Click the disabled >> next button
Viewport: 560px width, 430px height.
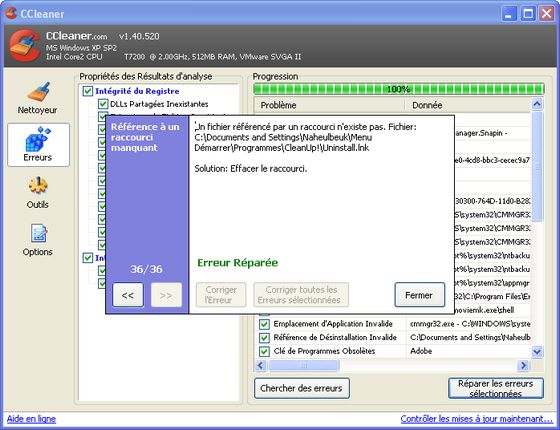166,295
